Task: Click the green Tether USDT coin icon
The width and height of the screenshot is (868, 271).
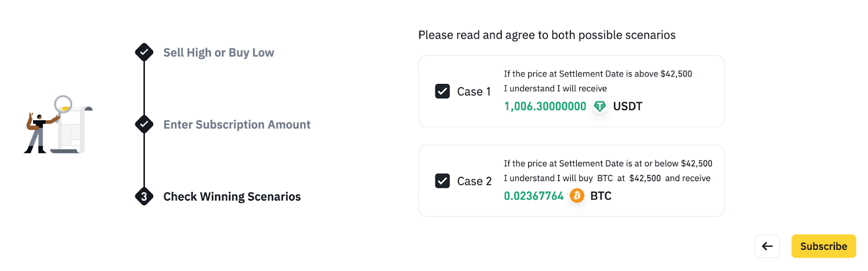Action: point(599,106)
